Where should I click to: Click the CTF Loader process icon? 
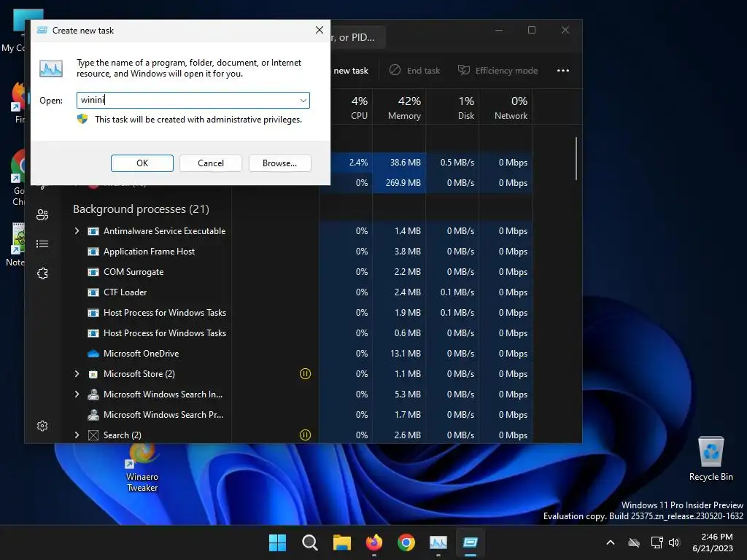[x=93, y=292]
